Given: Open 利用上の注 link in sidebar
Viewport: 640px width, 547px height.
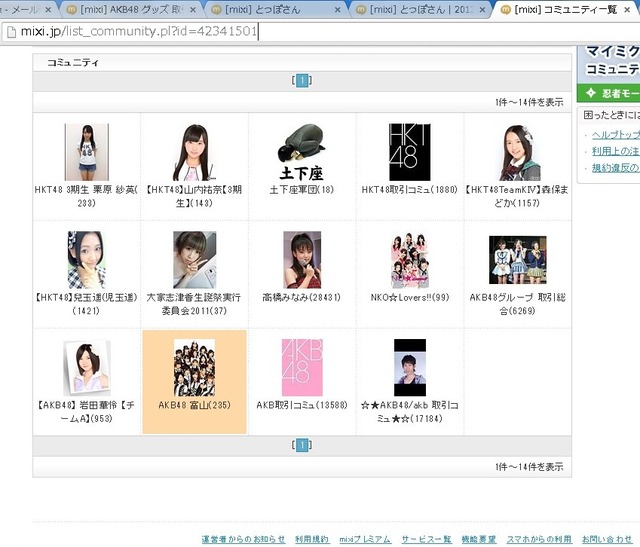Looking at the screenshot, I should tap(616, 151).
